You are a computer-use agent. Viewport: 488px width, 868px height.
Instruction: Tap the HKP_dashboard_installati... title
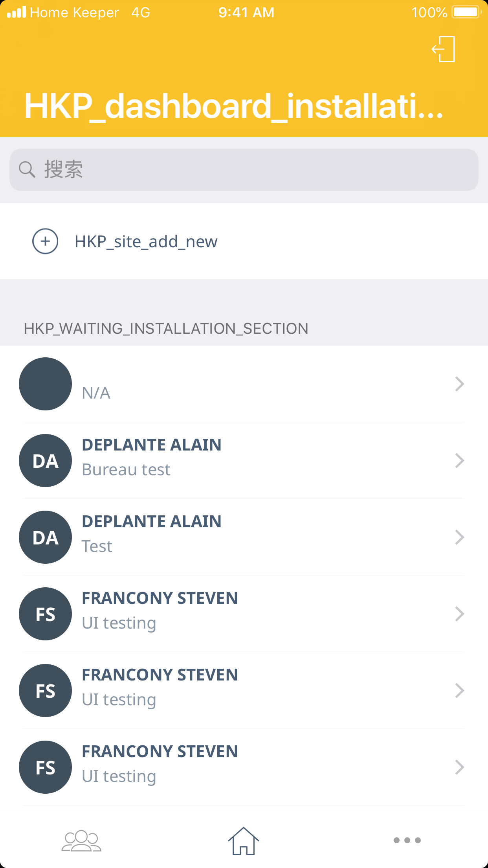[233, 106]
